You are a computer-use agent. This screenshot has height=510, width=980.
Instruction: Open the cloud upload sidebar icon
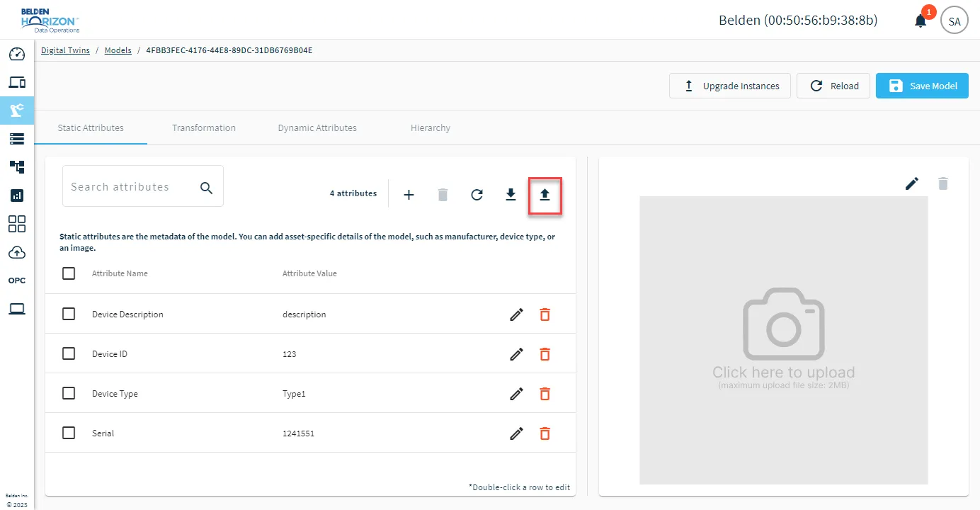[17, 252]
